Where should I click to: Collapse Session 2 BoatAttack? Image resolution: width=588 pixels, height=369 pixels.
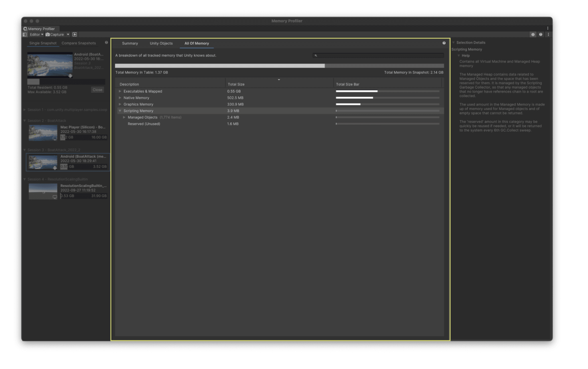point(25,120)
